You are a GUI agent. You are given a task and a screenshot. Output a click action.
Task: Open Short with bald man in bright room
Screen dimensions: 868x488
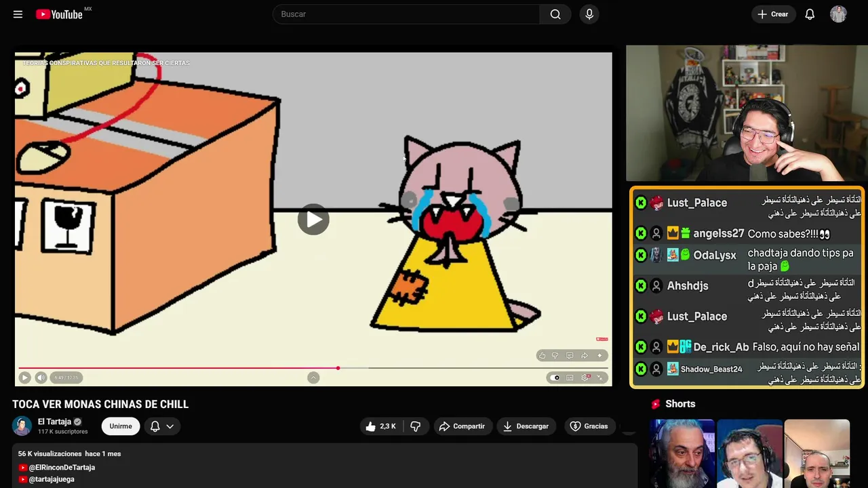point(816,453)
